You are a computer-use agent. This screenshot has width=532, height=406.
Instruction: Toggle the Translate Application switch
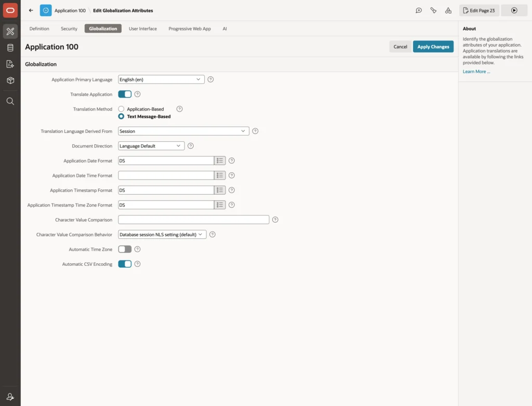pos(125,94)
